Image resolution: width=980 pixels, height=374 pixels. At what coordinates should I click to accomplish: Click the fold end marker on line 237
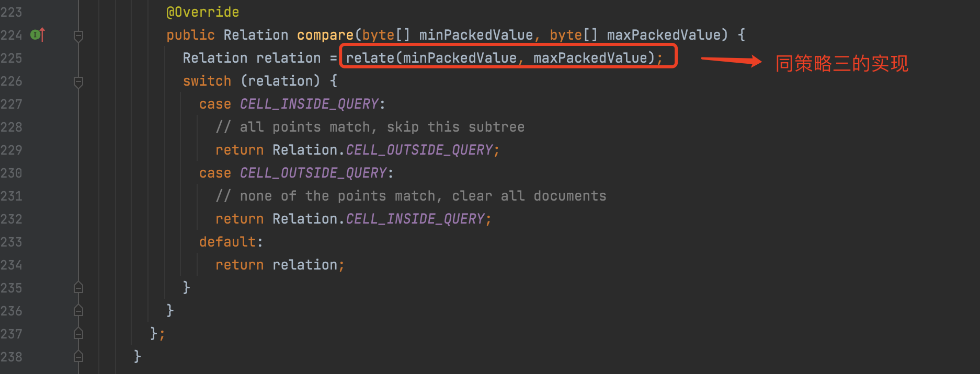(x=78, y=333)
